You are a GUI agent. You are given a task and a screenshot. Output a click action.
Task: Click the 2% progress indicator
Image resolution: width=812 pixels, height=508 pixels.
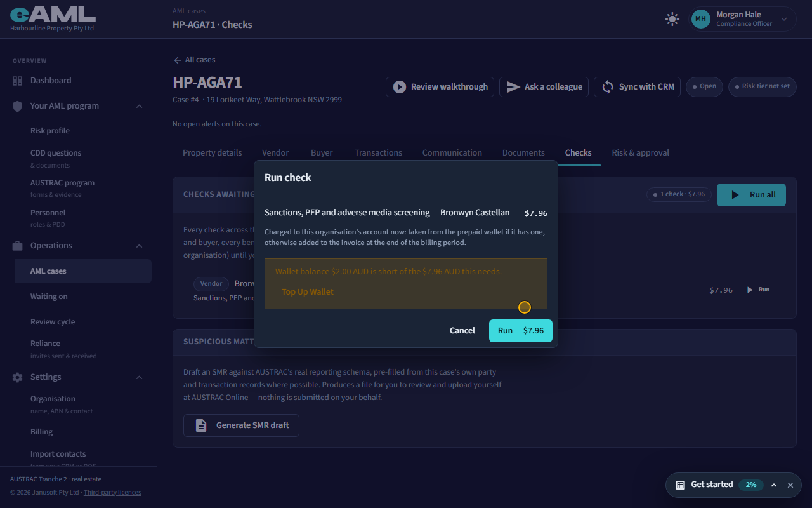(751, 485)
